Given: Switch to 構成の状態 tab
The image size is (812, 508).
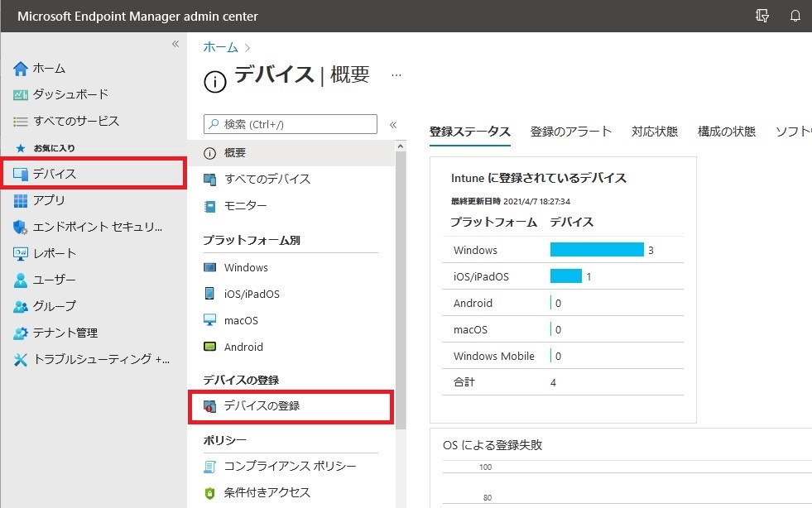Looking at the screenshot, I should 726,132.
